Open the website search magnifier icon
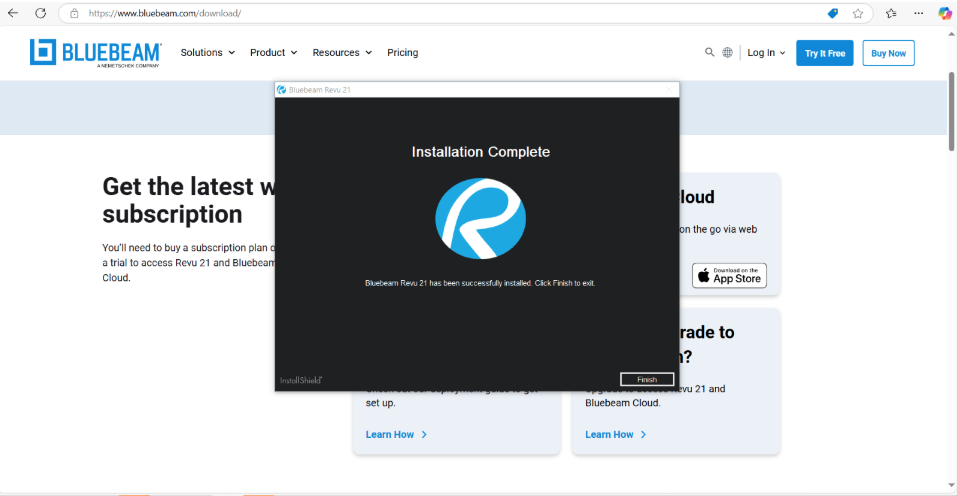The image size is (957, 496). [x=710, y=53]
